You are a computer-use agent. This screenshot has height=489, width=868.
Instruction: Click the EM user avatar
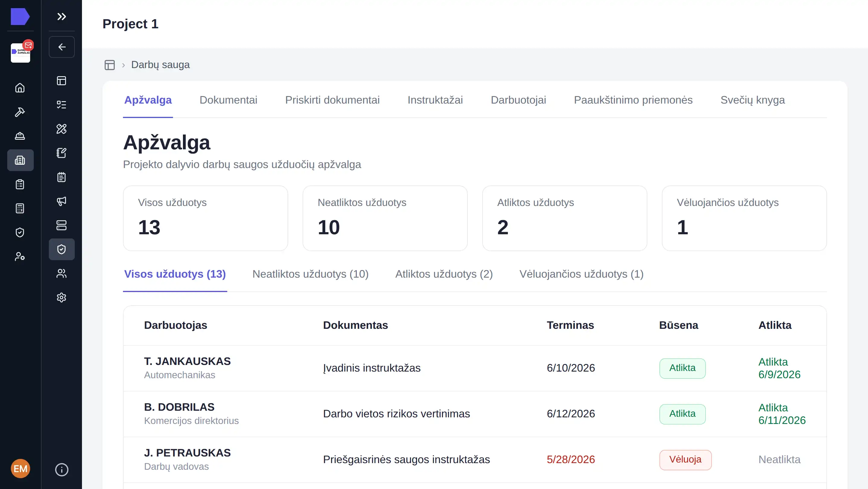coord(20,469)
